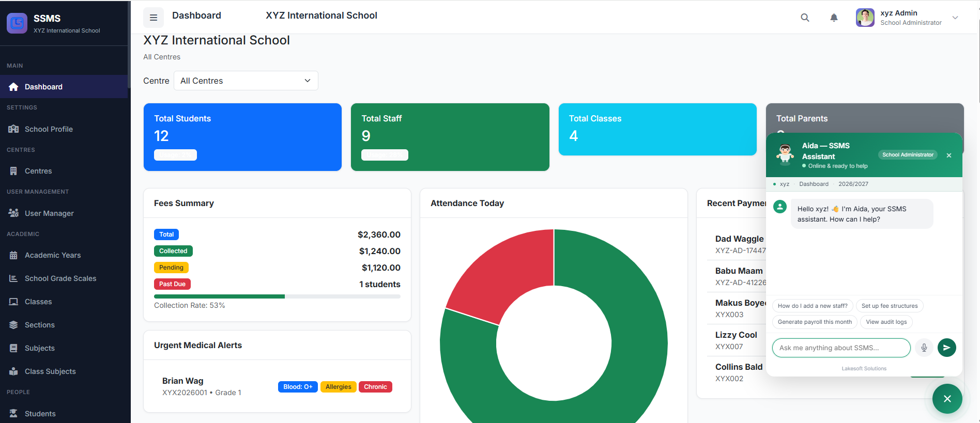Click the School Grade Scales icon
This screenshot has width=980, height=423.
(13, 278)
